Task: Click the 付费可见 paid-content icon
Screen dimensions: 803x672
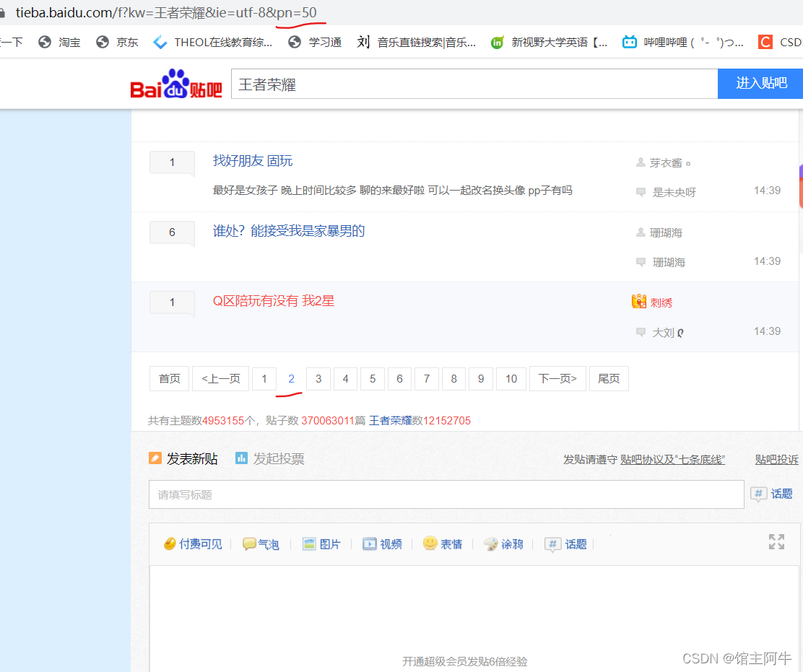Action: [x=171, y=544]
